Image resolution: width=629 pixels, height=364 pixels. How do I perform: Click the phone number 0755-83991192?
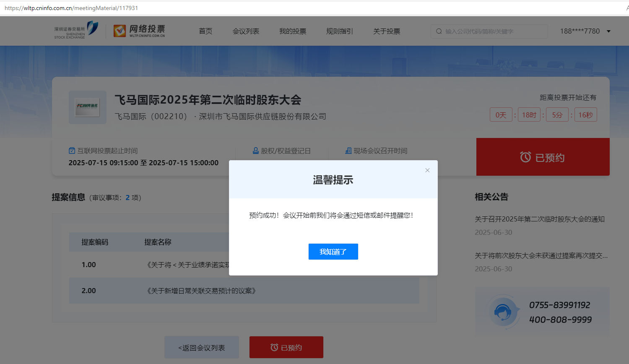point(560,305)
